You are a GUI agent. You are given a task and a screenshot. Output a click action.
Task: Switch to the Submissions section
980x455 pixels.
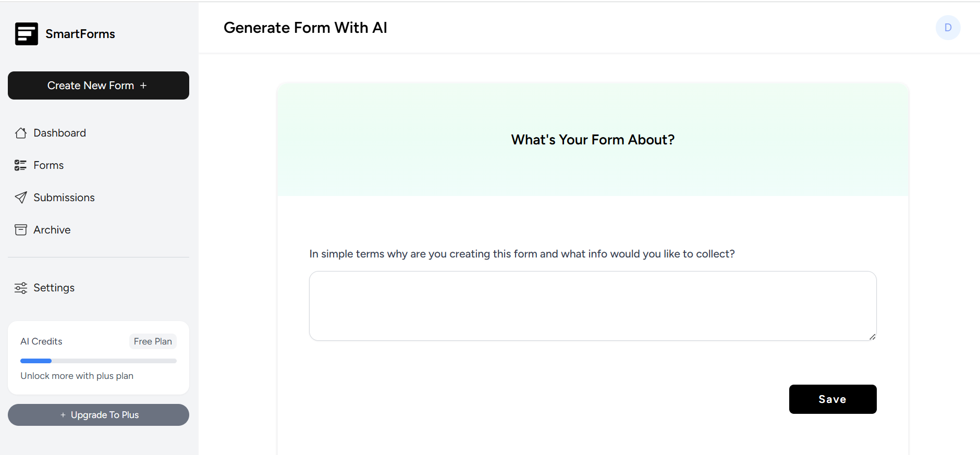coord(64,197)
